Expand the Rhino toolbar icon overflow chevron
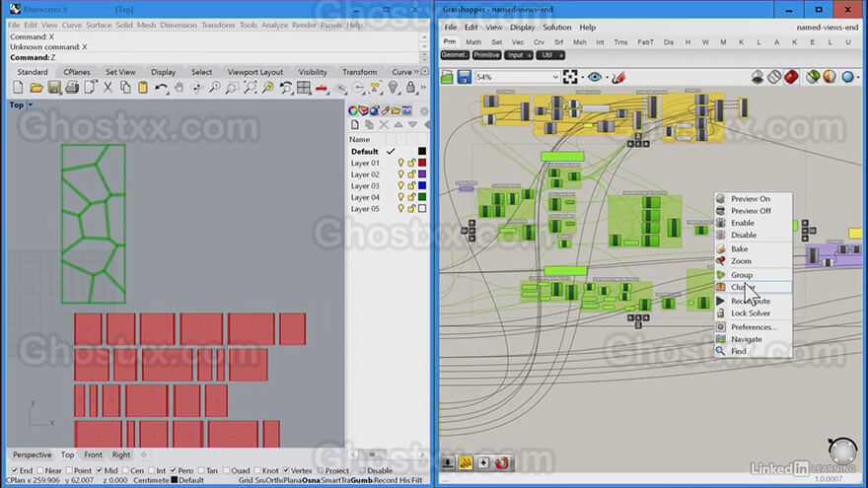Viewport: 868px width, 488px height. (x=423, y=88)
